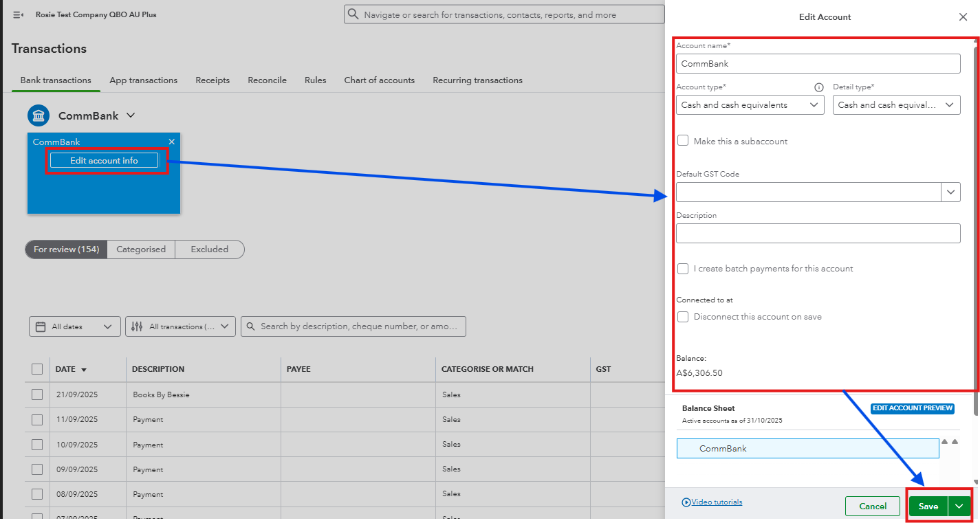Click the green Save button
The image size is (980, 523).
(x=928, y=507)
